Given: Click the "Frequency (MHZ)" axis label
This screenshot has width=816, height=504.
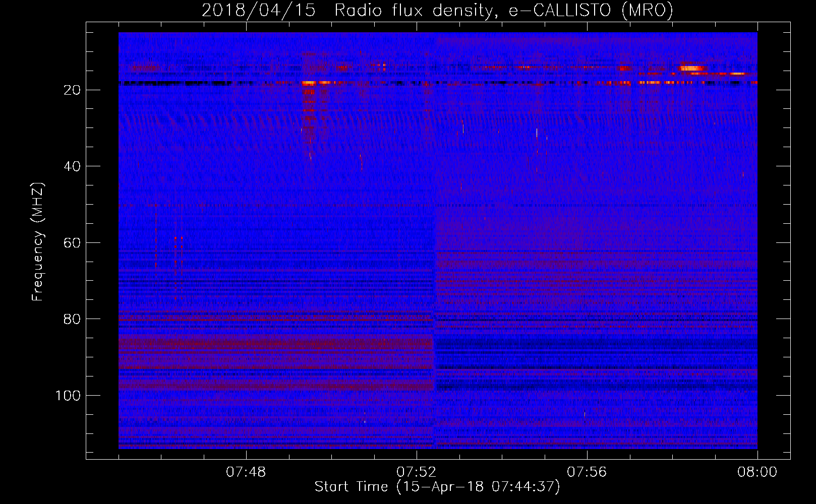Looking at the screenshot, I should (38, 242).
